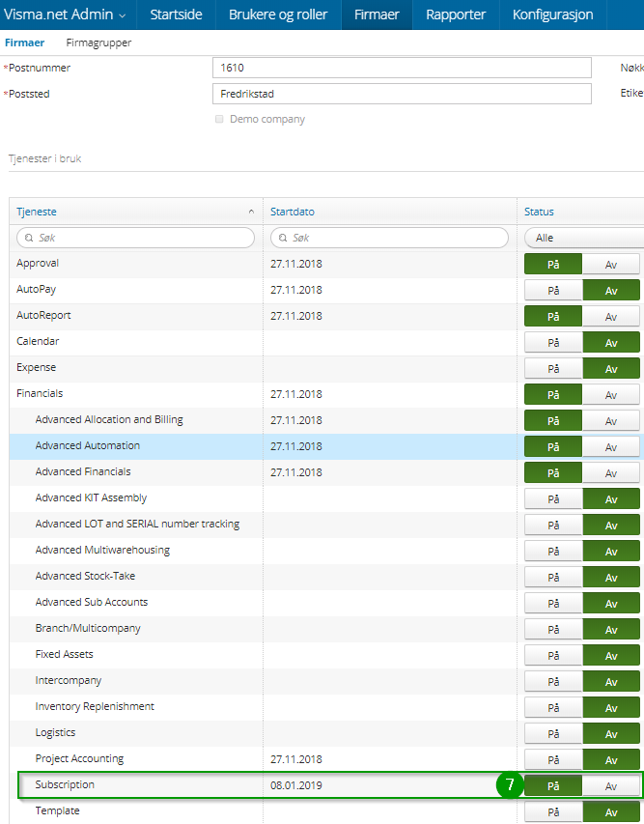Screen dimensions: 644x824
Task: Enable Fixed Assets with På button
Action: click(x=553, y=655)
